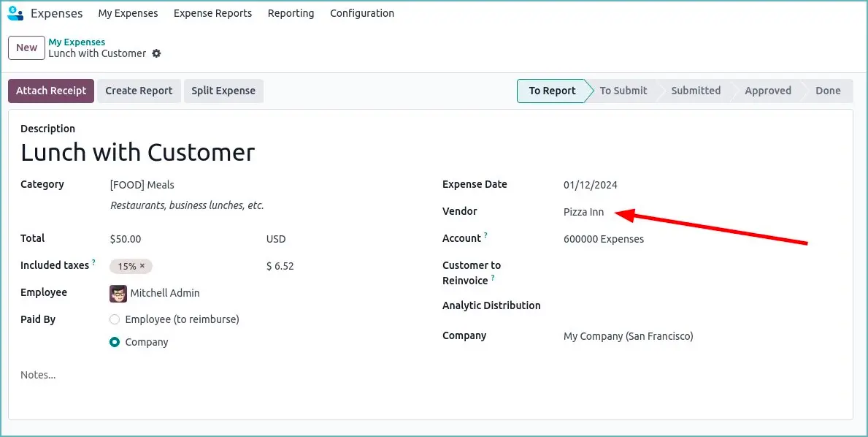Open the Account field showing 600000 Expenses
The width and height of the screenshot is (868, 437).
(603, 238)
